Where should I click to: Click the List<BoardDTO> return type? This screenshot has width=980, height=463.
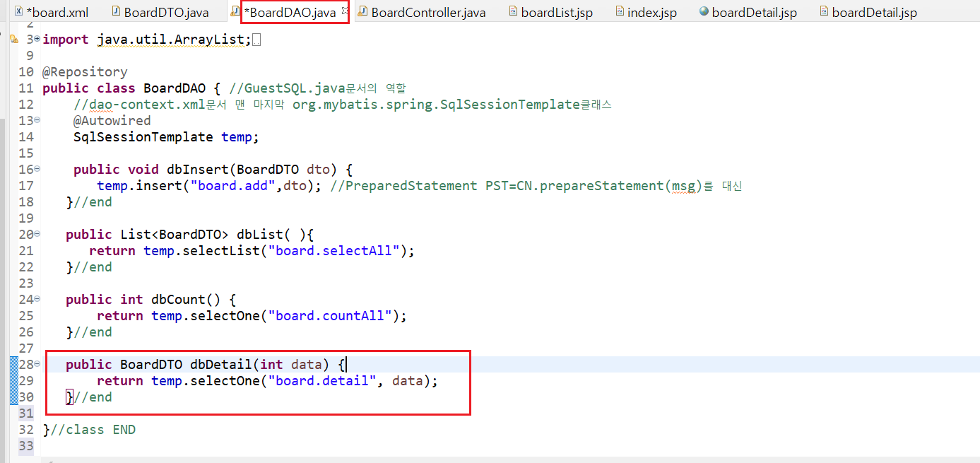[x=175, y=235]
